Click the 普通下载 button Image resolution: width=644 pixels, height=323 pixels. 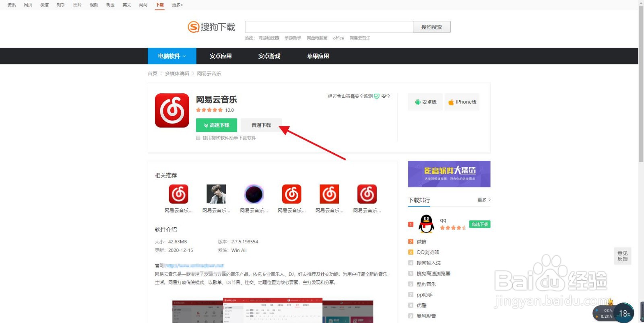click(261, 125)
